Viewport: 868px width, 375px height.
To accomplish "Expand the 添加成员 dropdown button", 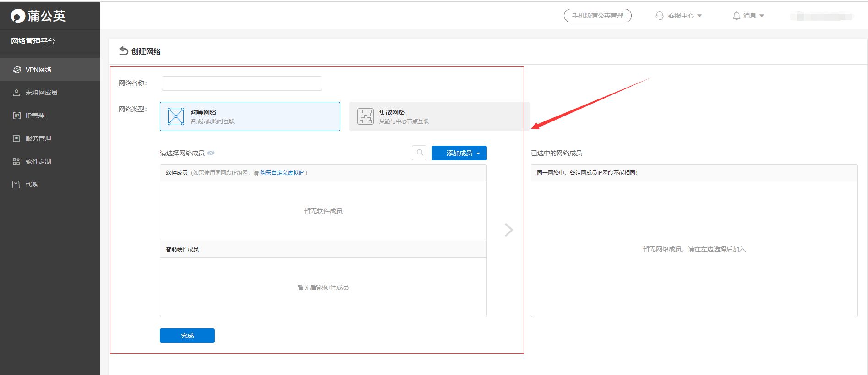I will [459, 153].
